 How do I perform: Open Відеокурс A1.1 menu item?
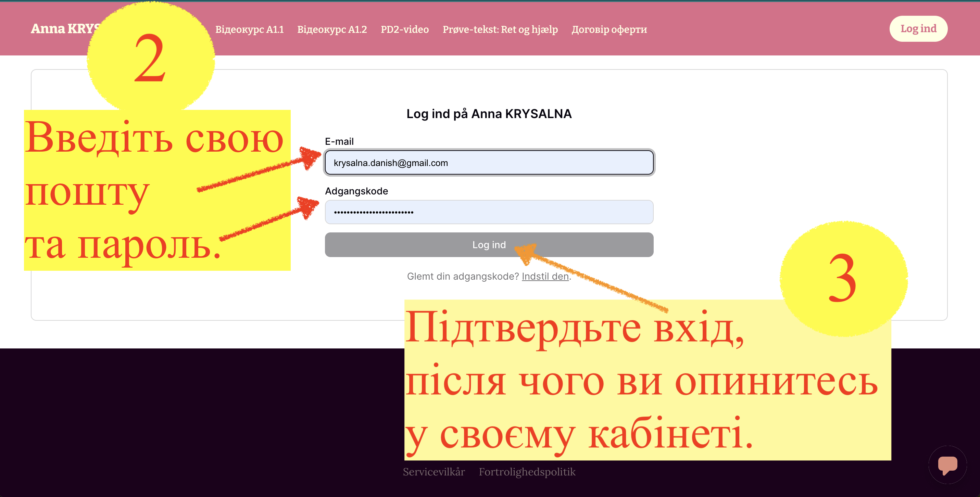[x=249, y=29]
